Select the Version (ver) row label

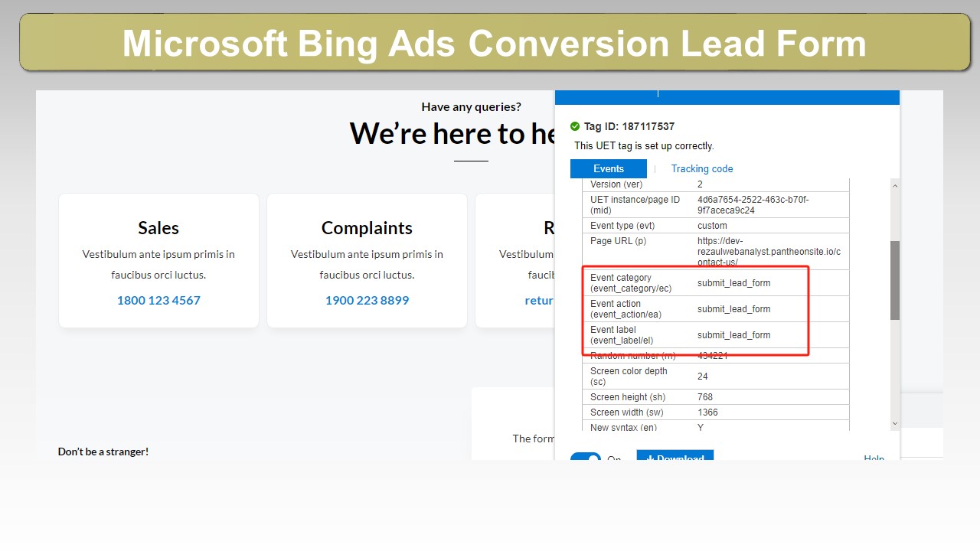[x=616, y=184]
